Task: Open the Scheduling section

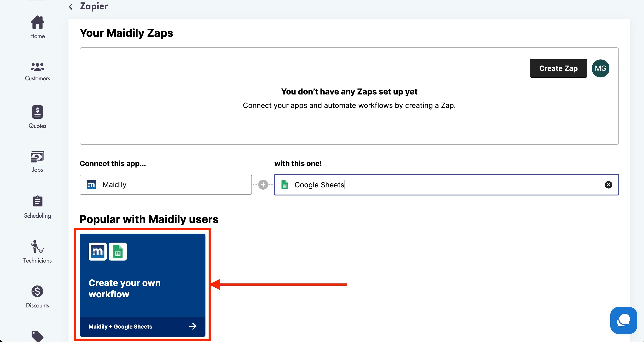Action: [x=37, y=207]
